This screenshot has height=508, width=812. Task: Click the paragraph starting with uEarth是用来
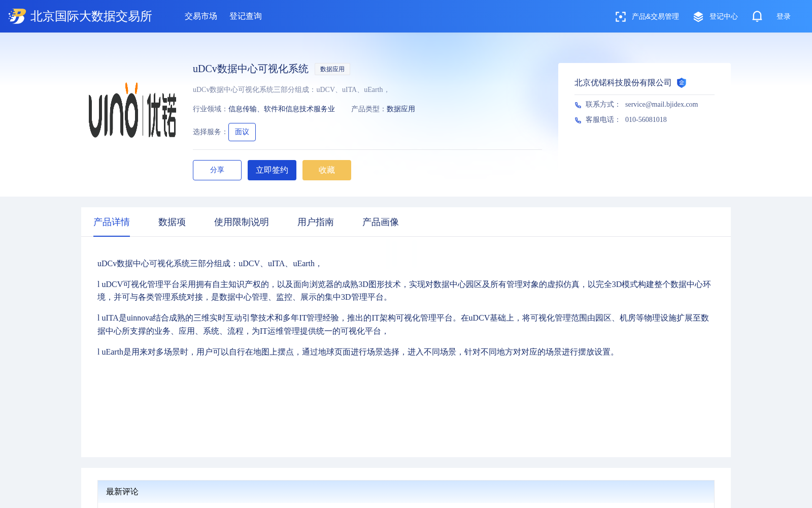coord(357,352)
